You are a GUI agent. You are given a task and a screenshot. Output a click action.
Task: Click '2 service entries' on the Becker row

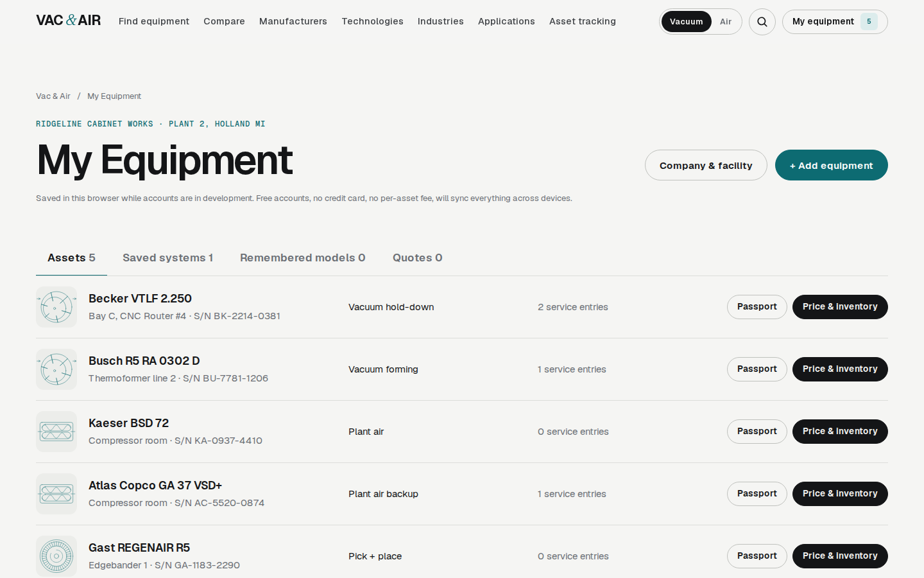pos(573,307)
